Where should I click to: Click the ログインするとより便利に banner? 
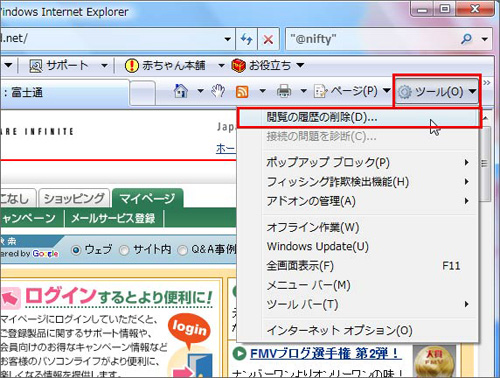[119, 296]
